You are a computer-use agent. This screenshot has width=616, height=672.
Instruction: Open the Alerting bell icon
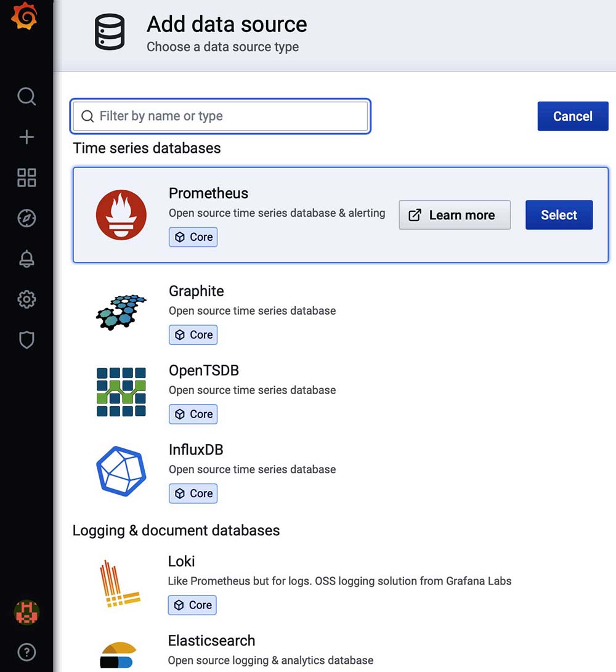tap(26, 259)
